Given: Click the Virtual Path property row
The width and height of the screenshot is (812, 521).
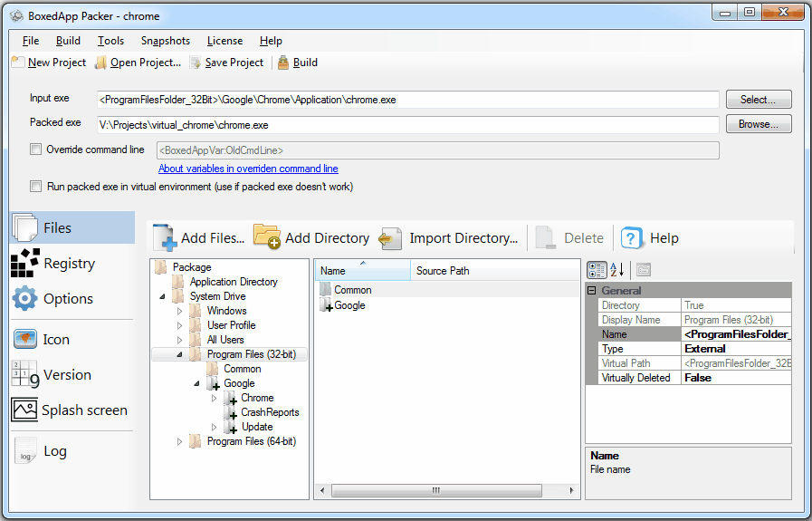Looking at the screenshot, I should pyautogui.click(x=695, y=363).
